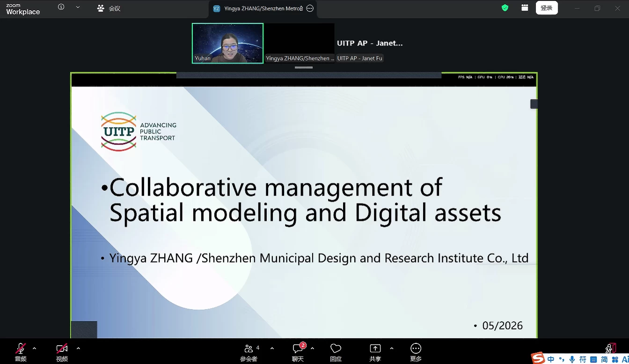Expand chat options arrow
The width and height of the screenshot is (629, 364).
312,348
